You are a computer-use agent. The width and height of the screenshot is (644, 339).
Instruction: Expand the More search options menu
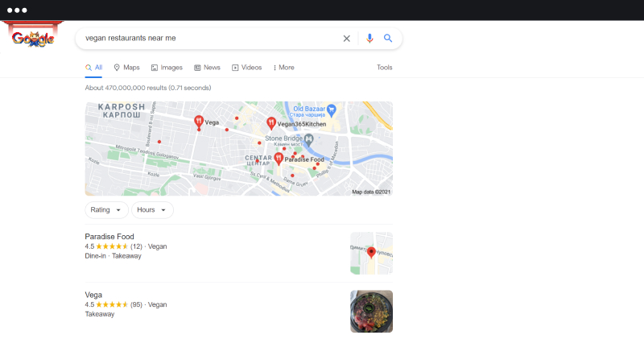click(283, 68)
